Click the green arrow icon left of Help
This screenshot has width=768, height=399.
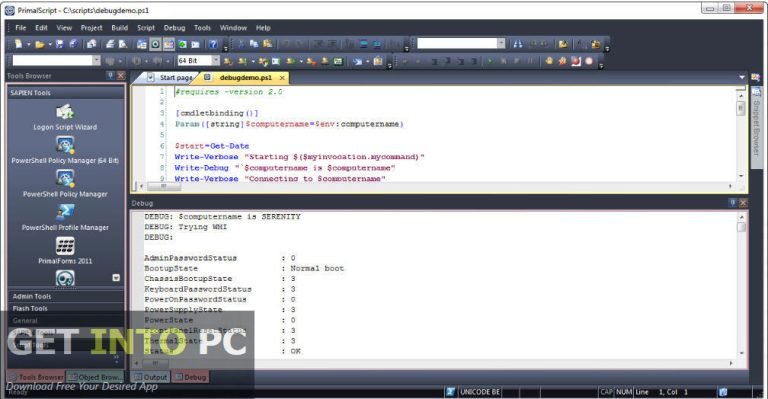[x=182, y=44]
